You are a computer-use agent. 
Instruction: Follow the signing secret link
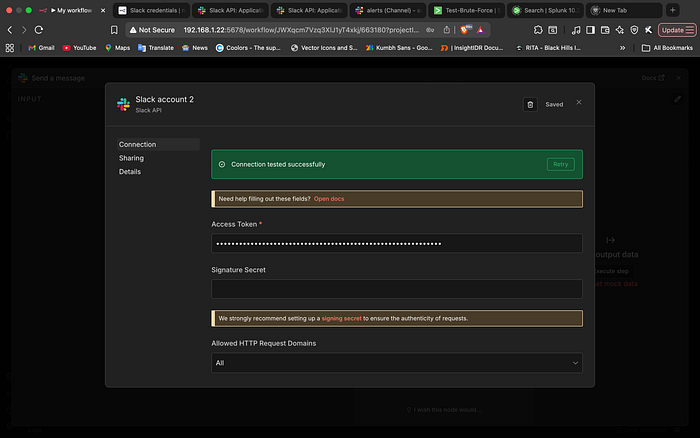click(x=342, y=318)
